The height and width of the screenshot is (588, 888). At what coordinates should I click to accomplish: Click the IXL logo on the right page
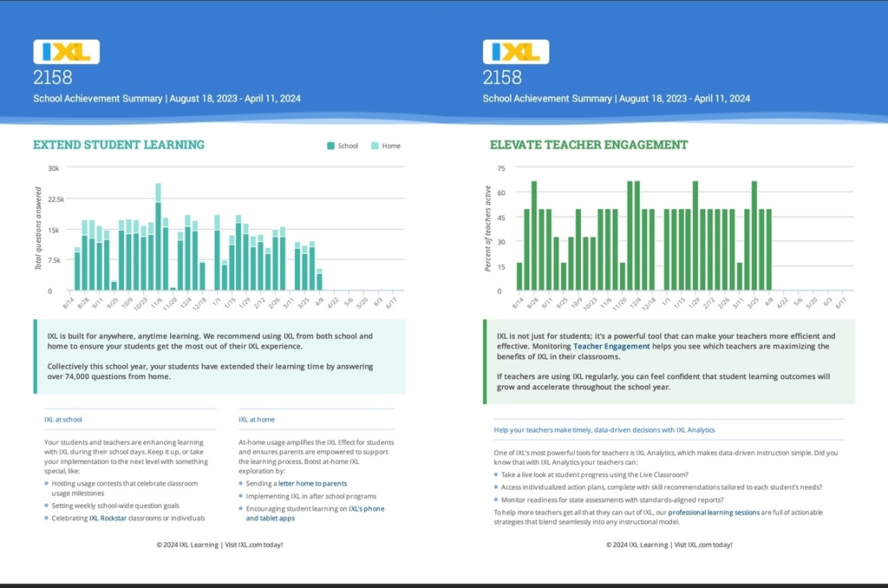click(515, 52)
